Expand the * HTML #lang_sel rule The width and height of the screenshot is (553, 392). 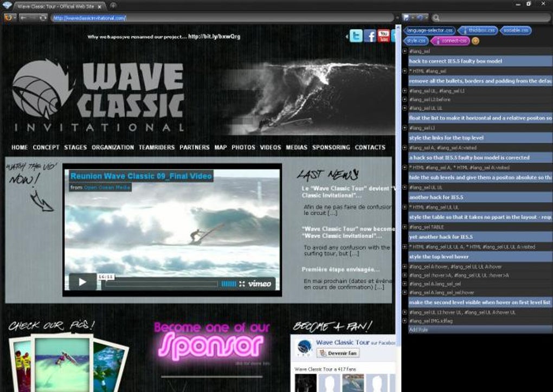click(405, 71)
